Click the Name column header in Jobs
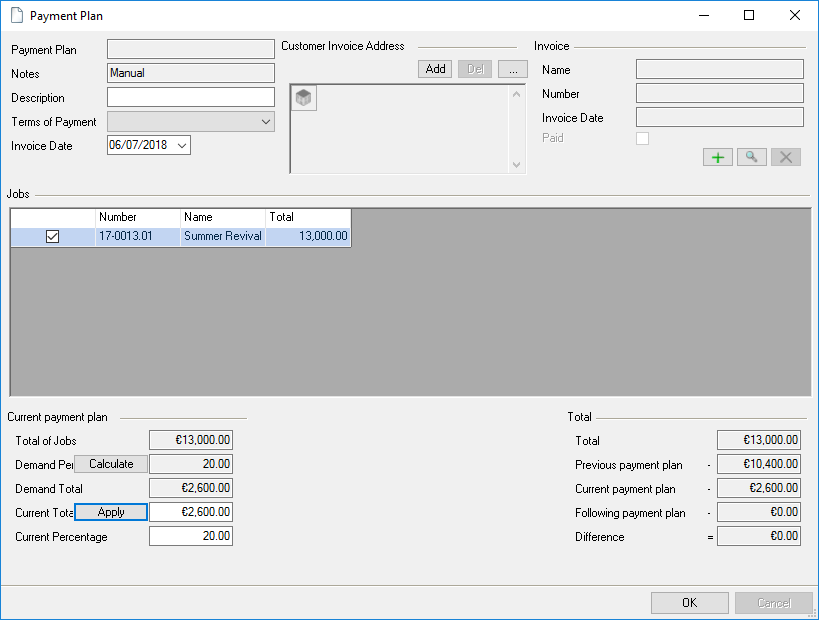The width and height of the screenshot is (819, 620). pyautogui.click(x=223, y=217)
